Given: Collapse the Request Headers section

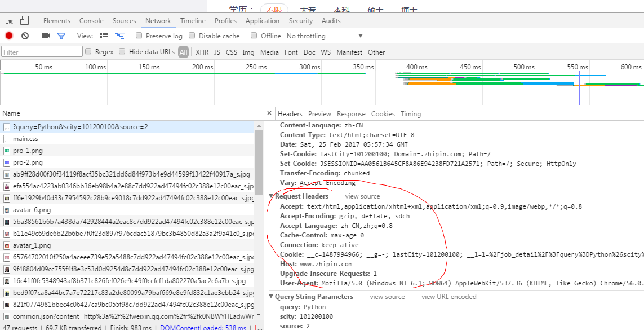Looking at the screenshot, I should (271, 196).
